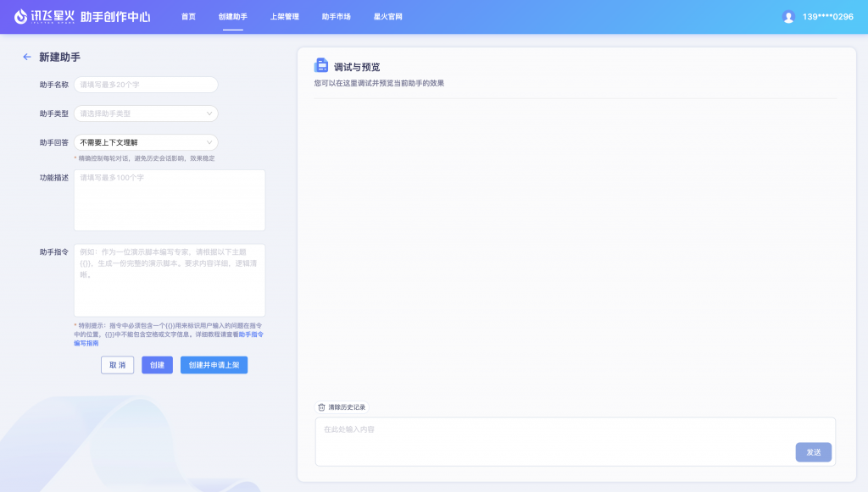Open the 助手回答 context setting dropdown
The image size is (868, 492).
(145, 141)
